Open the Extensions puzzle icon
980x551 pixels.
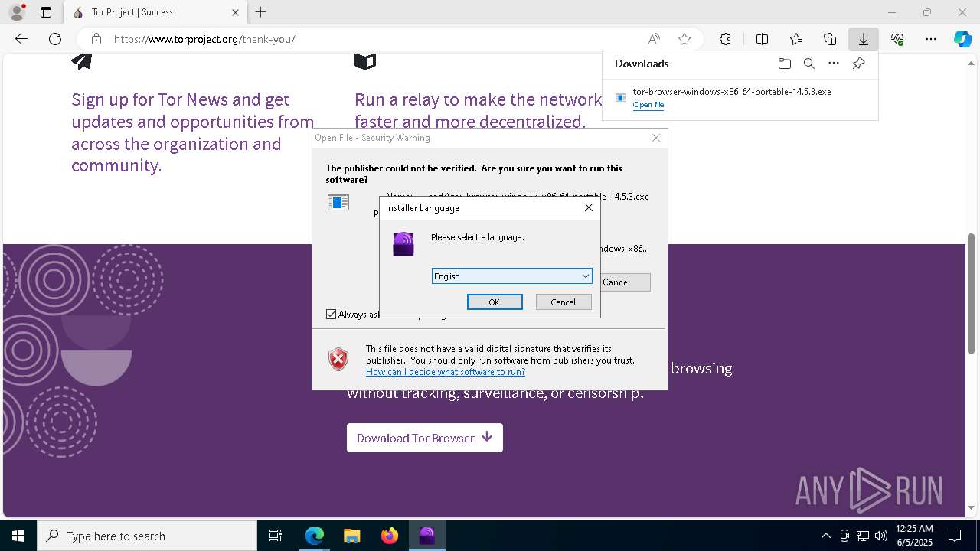point(725,39)
